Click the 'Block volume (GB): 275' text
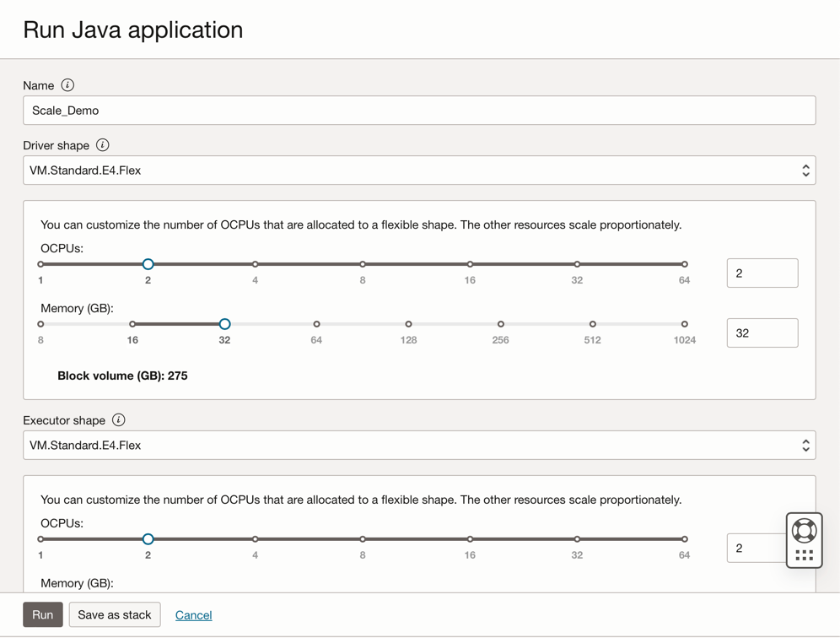840x638 pixels. (122, 376)
